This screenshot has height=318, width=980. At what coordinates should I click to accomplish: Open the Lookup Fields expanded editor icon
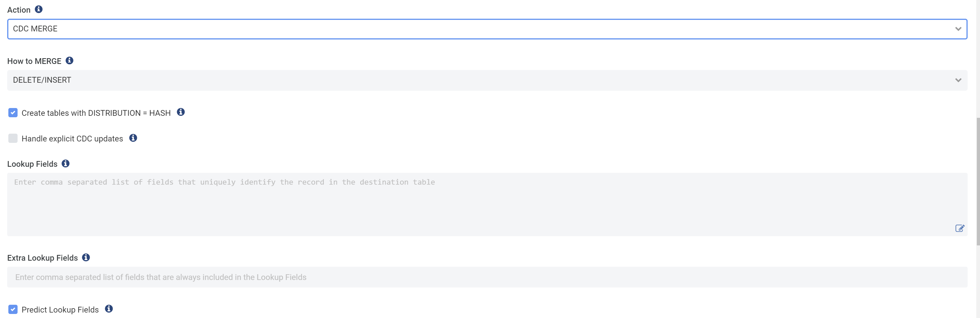960,228
